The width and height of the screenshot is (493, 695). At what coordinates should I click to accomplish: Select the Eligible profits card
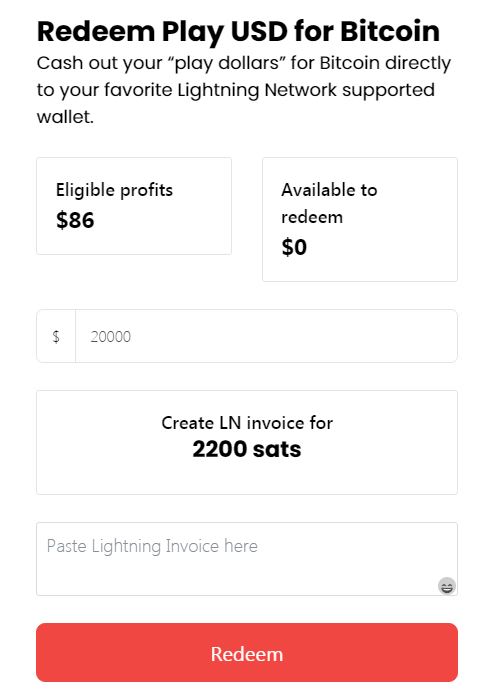pyautogui.click(x=134, y=206)
